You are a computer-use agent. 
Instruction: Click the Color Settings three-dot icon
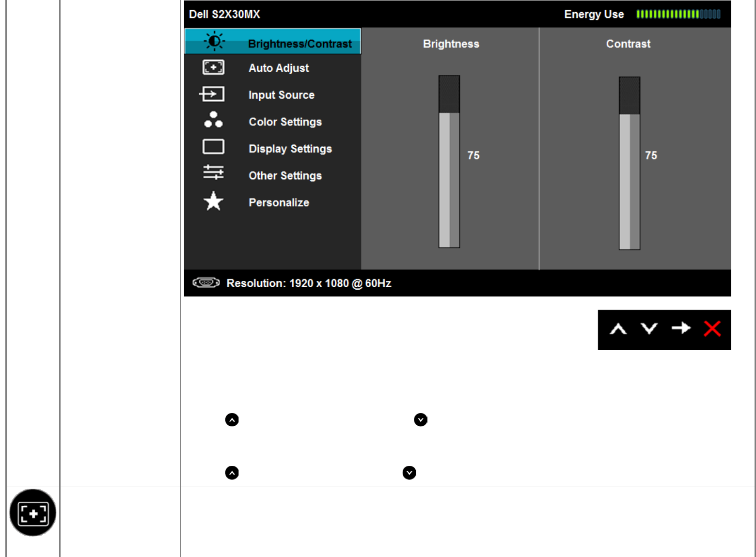[213, 120]
